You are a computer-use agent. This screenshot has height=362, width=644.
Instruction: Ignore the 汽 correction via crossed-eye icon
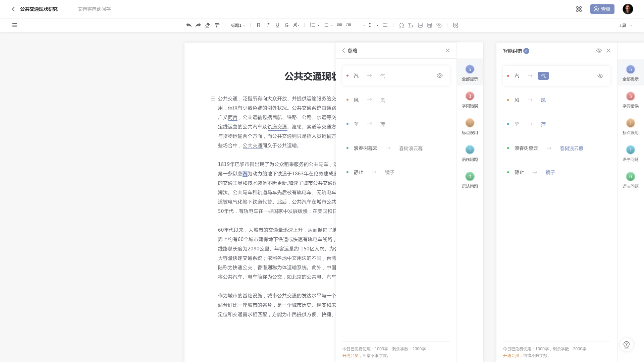[x=600, y=76]
